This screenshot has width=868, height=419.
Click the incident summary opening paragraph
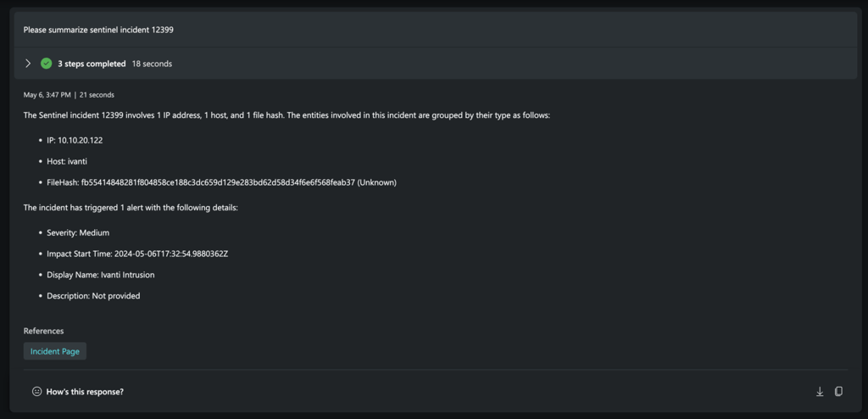(x=287, y=115)
